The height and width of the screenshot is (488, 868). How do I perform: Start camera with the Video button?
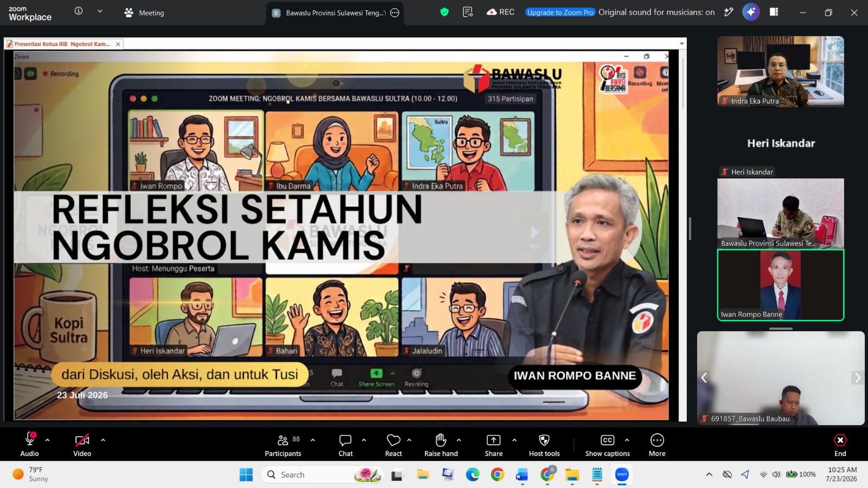point(82,445)
